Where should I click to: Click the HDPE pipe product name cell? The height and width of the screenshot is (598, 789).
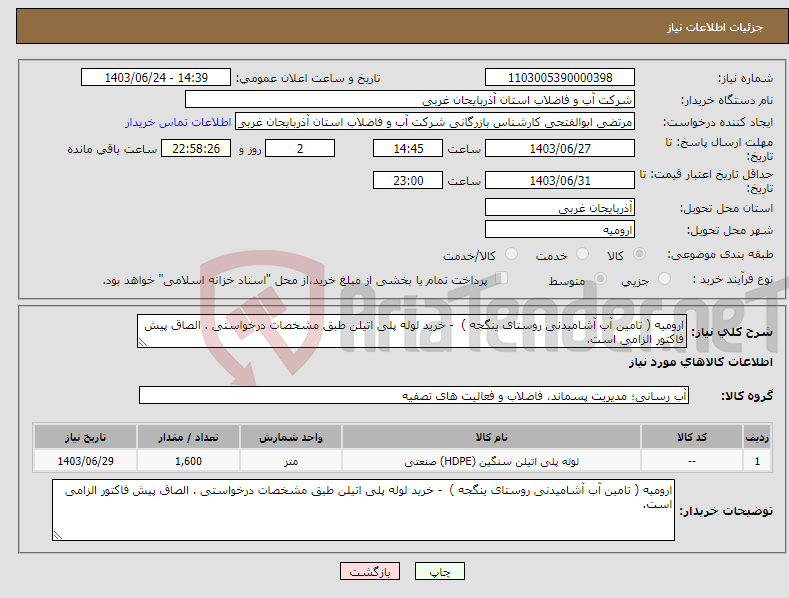[491, 461]
